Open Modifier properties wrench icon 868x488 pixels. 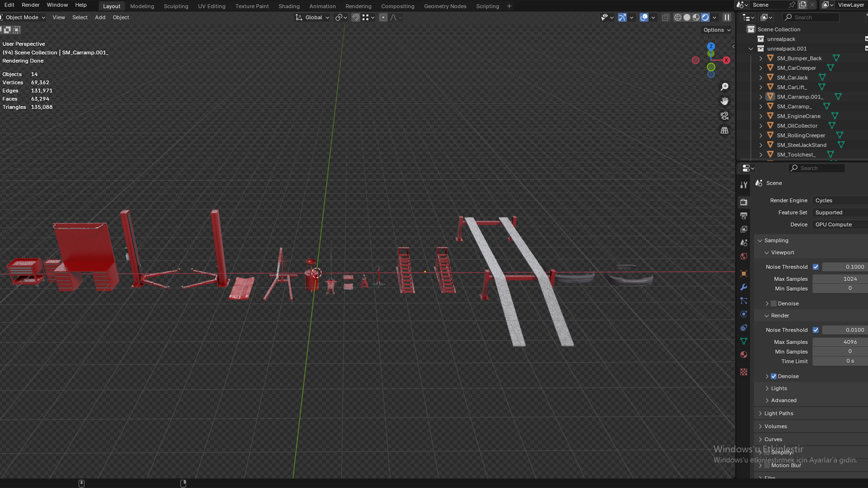pyautogui.click(x=744, y=287)
